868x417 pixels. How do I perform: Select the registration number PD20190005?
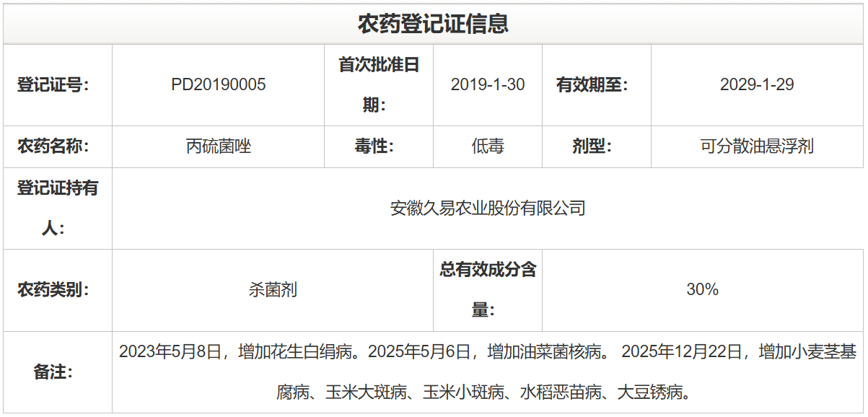click(x=218, y=85)
